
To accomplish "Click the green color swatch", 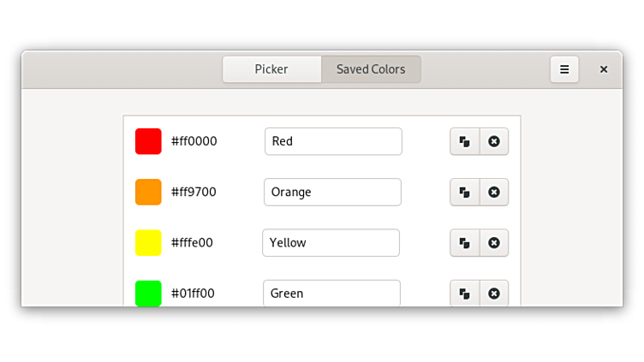I will coord(148,294).
